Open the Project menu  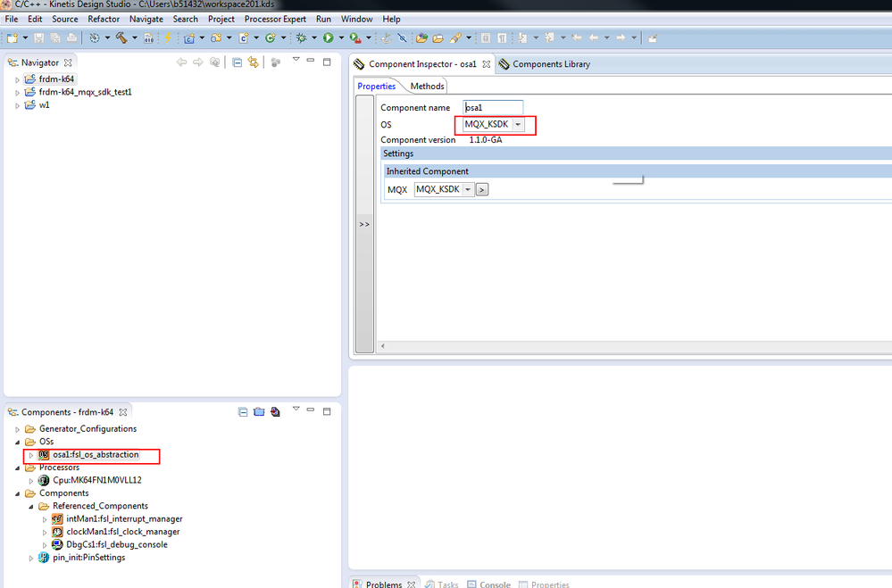221,19
